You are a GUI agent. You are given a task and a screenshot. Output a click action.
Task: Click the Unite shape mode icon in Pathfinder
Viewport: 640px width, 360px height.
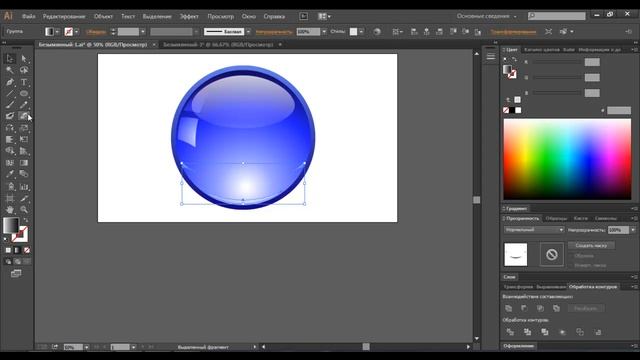click(x=509, y=308)
